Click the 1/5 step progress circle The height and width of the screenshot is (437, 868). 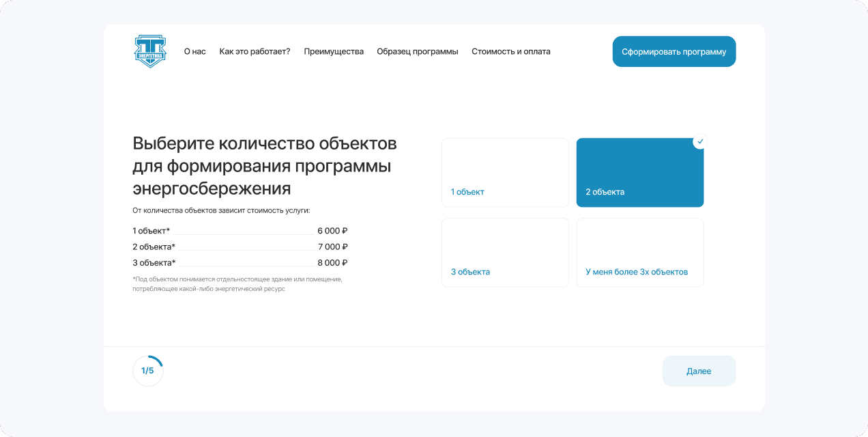pos(148,371)
